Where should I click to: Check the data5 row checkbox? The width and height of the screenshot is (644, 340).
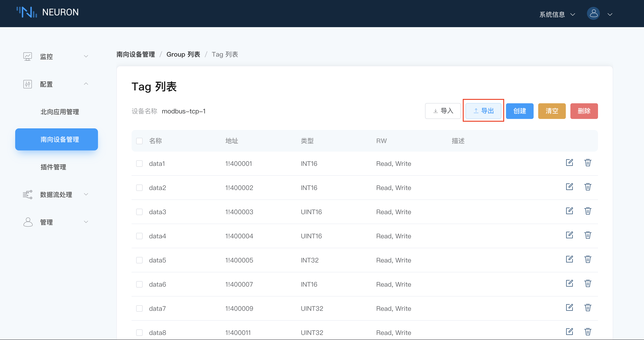click(139, 260)
